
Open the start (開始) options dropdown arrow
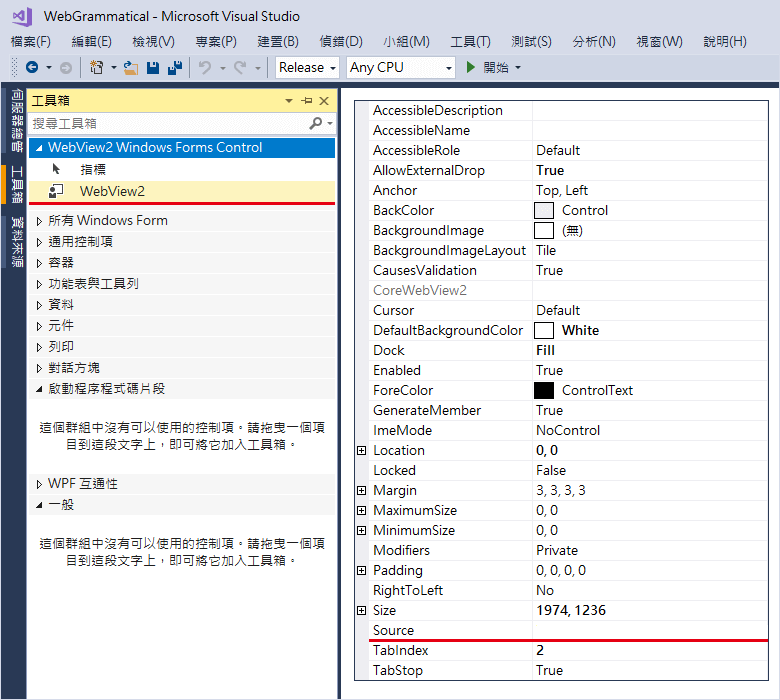click(518, 67)
